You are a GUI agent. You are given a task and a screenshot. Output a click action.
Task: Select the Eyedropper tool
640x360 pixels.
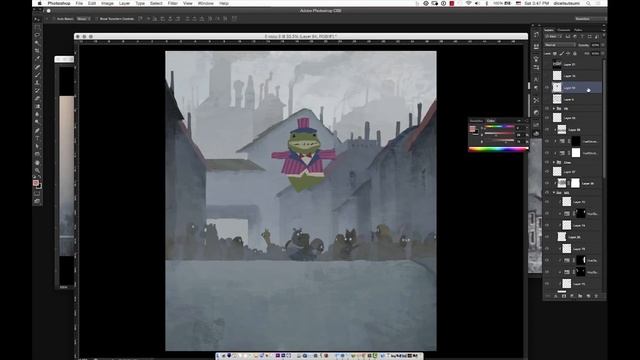click(37, 58)
